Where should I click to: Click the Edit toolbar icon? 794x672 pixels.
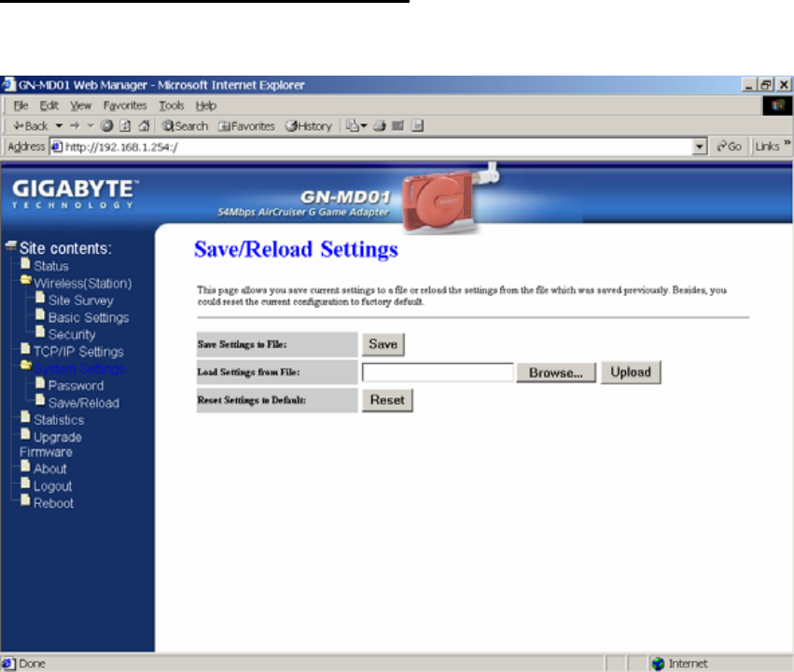pos(398,126)
